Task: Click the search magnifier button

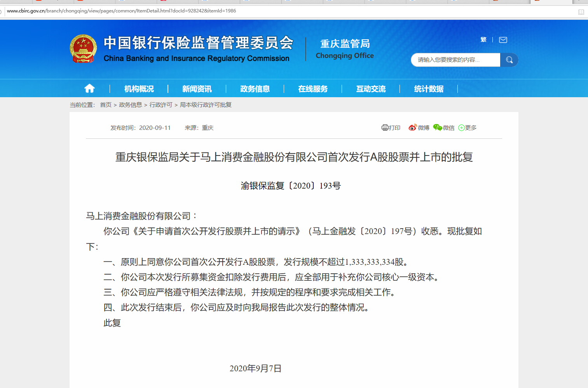Action: 509,60
